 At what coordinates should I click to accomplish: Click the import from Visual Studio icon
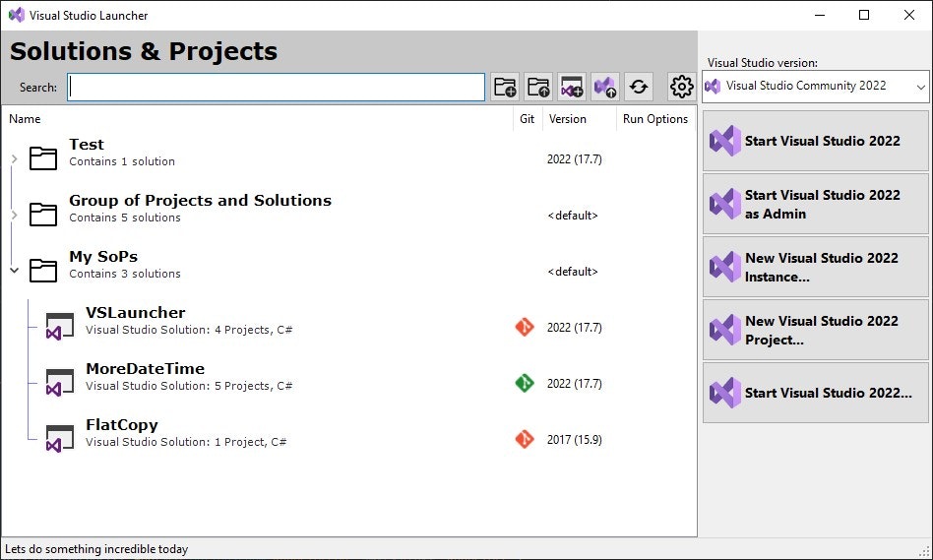coord(605,87)
